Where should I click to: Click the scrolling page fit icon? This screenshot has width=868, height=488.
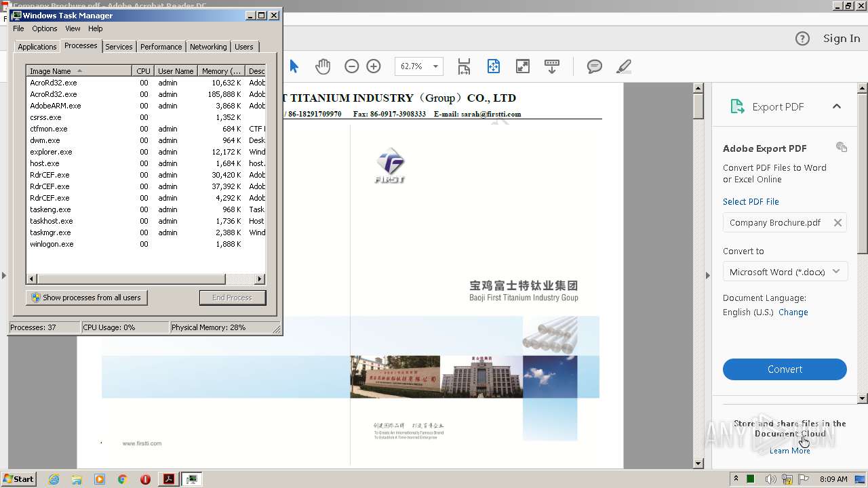click(x=464, y=66)
